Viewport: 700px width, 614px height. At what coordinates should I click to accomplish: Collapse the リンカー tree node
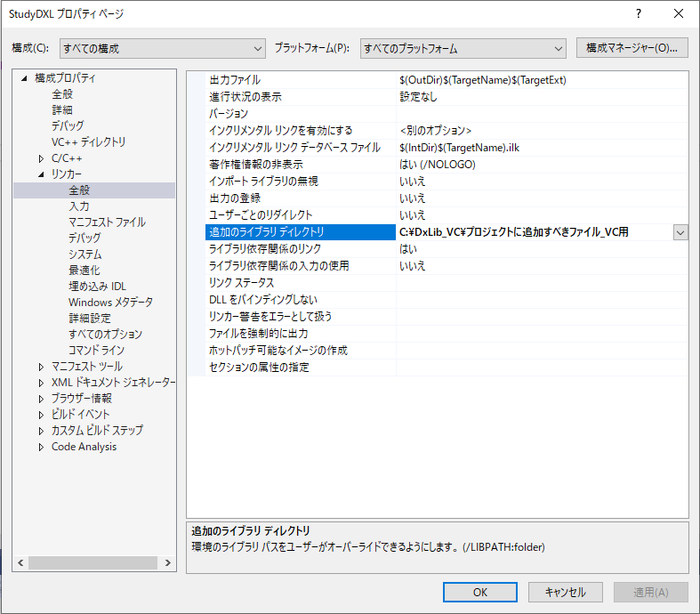pos(41,174)
